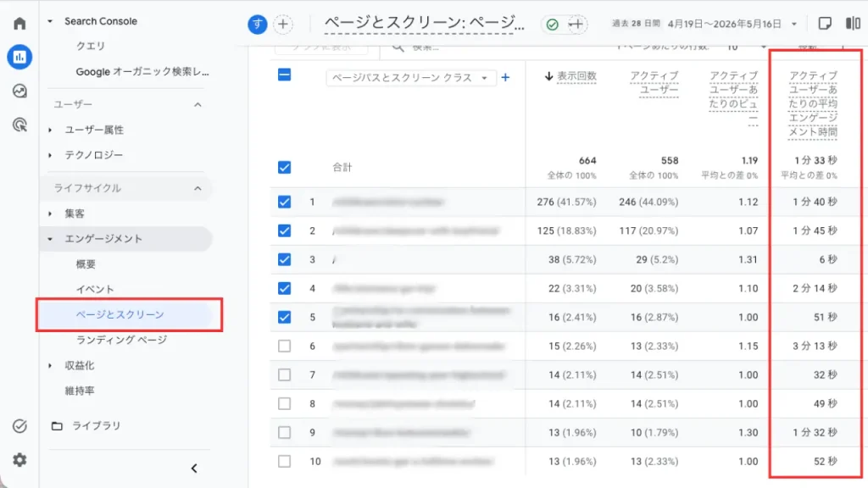Add dimension with blue plus
This screenshot has height=488, width=868.
click(x=505, y=77)
